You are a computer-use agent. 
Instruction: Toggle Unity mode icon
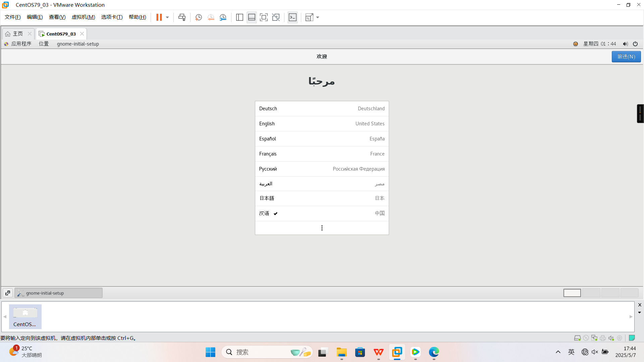(x=276, y=17)
